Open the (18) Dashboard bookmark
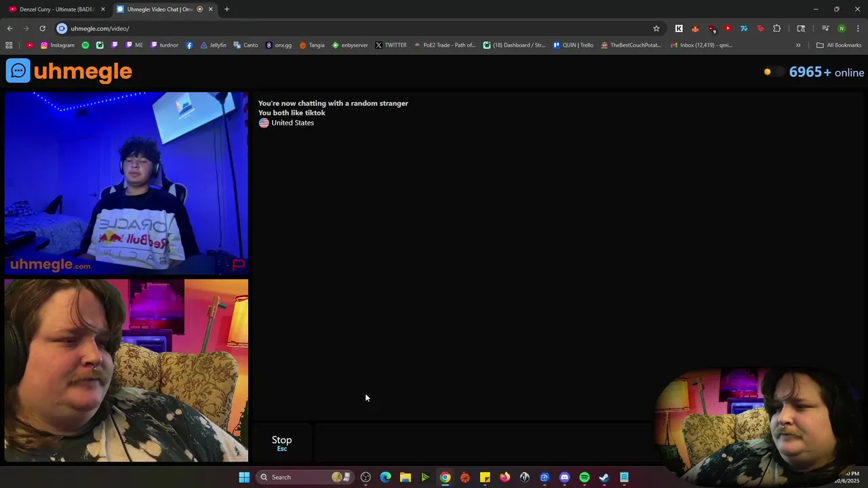The height and width of the screenshot is (488, 868). pyautogui.click(x=514, y=45)
